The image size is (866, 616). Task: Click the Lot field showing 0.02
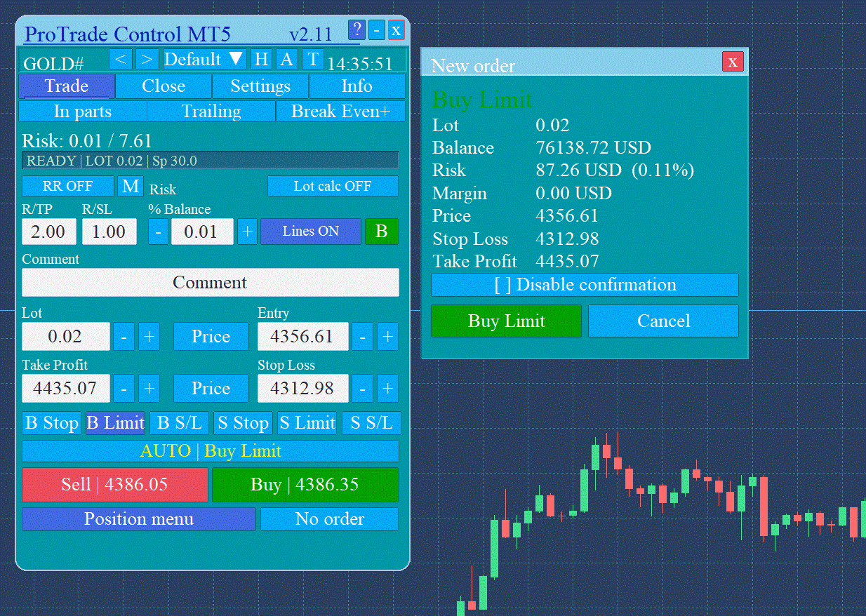coord(66,337)
